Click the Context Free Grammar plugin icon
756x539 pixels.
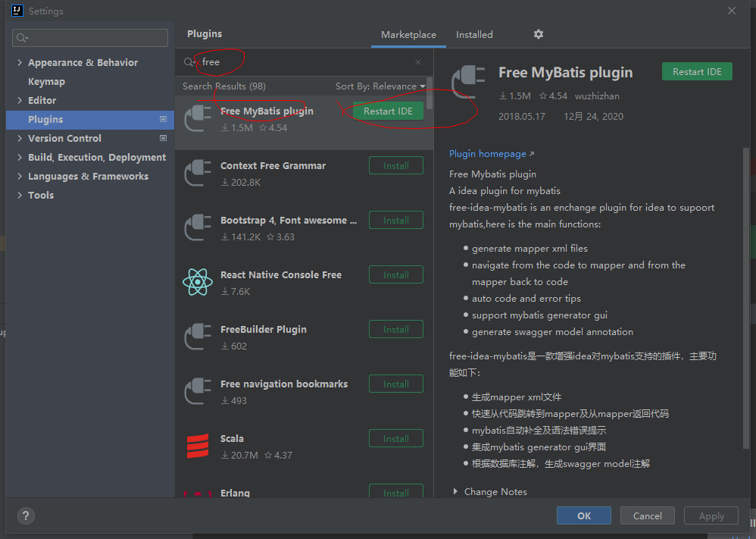pyautogui.click(x=198, y=174)
